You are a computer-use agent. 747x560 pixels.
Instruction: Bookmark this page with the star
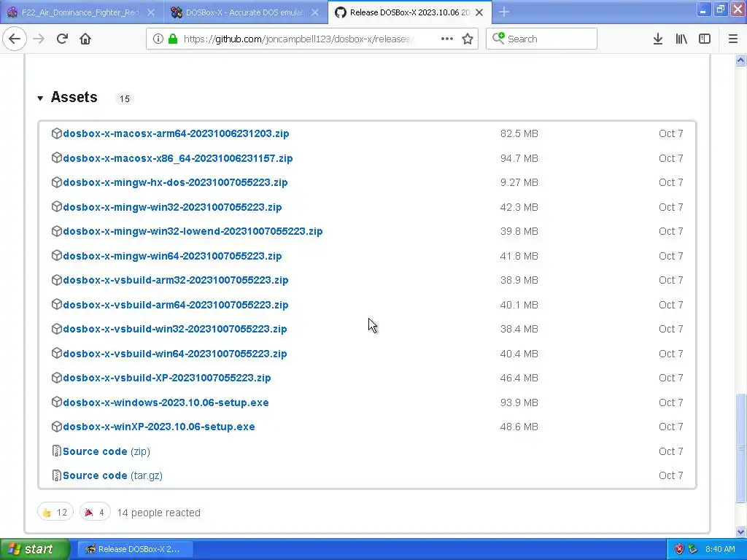[468, 39]
